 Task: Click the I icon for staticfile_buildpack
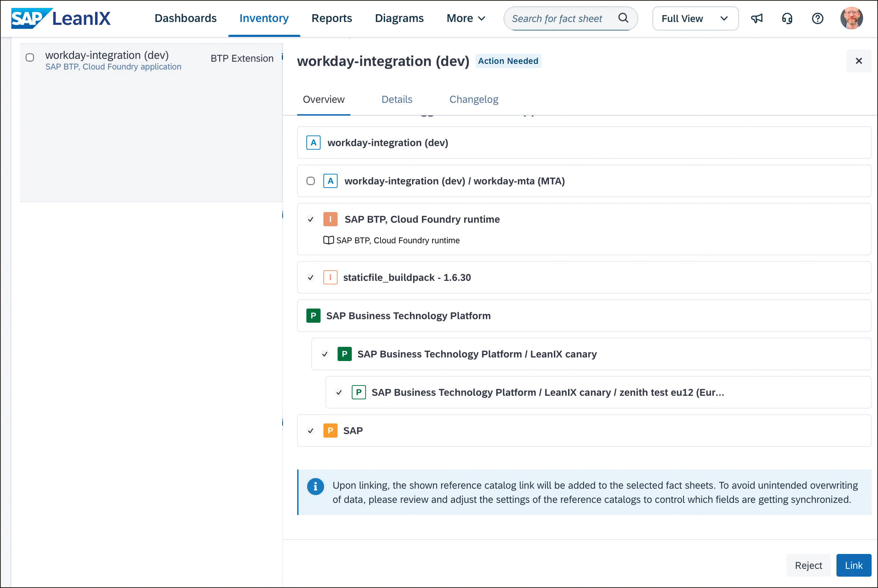point(330,277)
